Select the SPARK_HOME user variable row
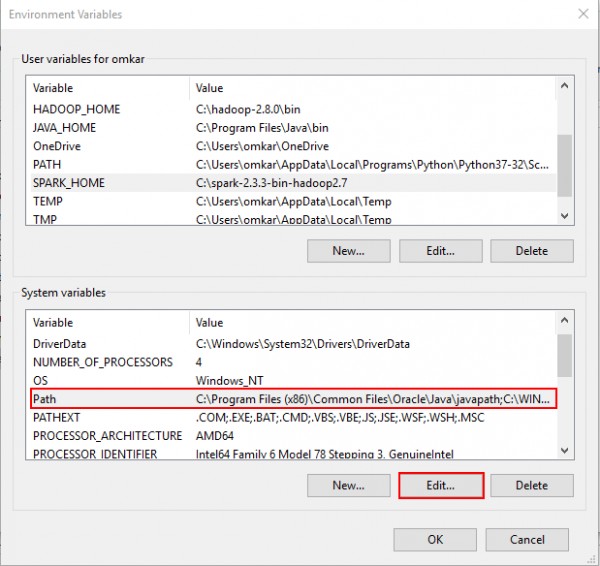600x566 pixels. 68,183
